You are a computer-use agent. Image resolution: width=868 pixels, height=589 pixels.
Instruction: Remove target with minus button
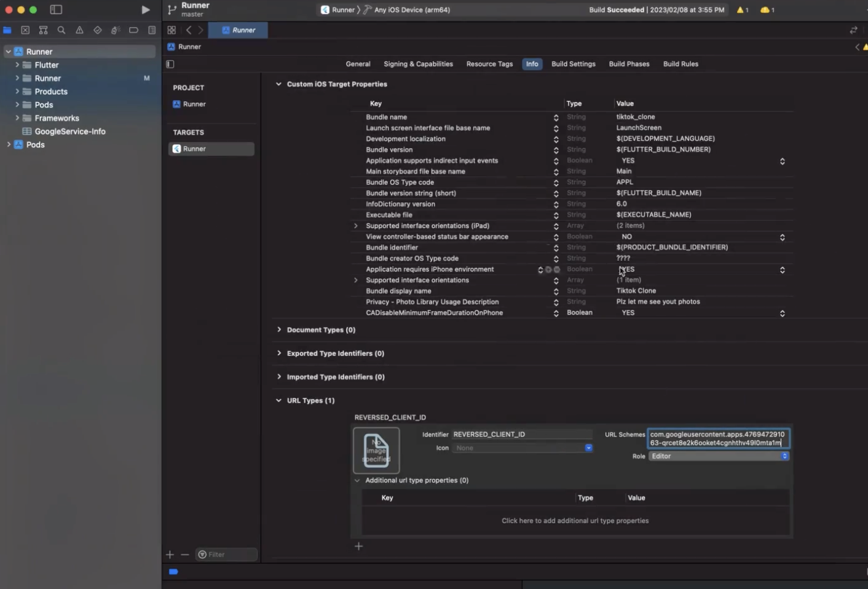[184, 555]
